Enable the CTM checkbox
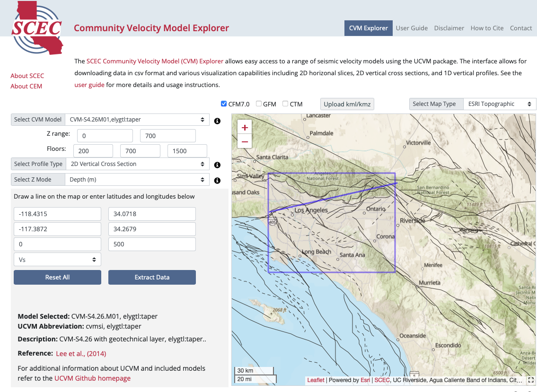Screen dimensions: 537x392 (x=285, y=104)
